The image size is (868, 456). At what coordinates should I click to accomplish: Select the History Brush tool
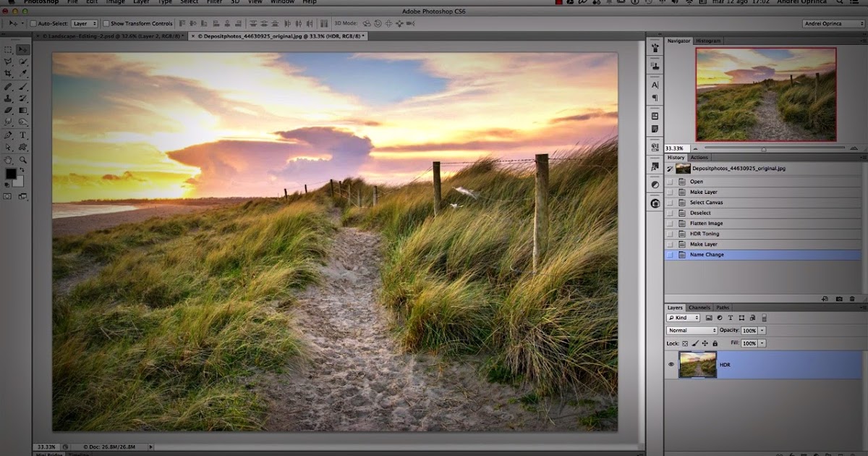click(23, 98)
